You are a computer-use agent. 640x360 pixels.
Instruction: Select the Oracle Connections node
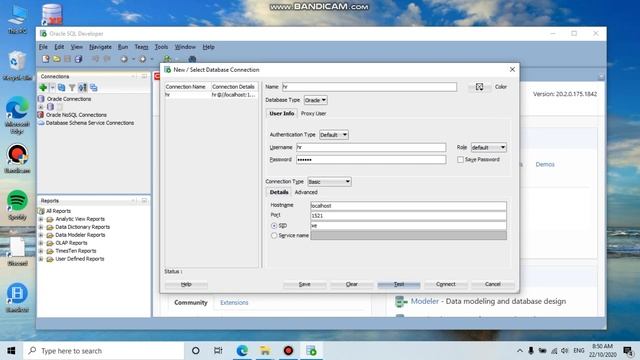click(x=69, y=99)
